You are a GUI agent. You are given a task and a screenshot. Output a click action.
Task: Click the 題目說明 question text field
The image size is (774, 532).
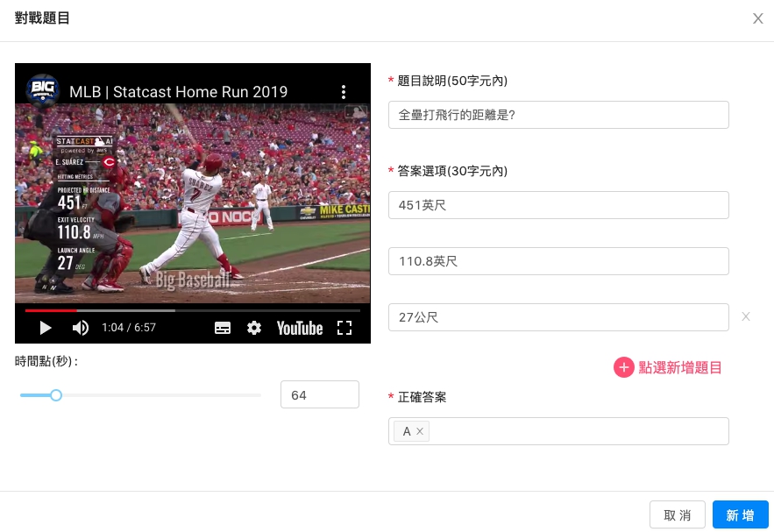pyautogui.click(x=558, y=114)
